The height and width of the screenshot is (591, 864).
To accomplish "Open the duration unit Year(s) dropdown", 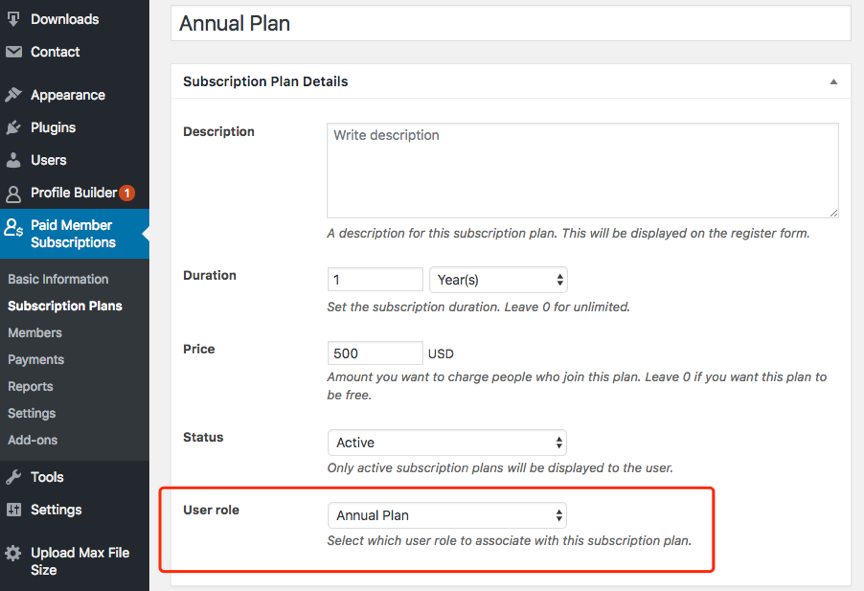I will point(498,280).
